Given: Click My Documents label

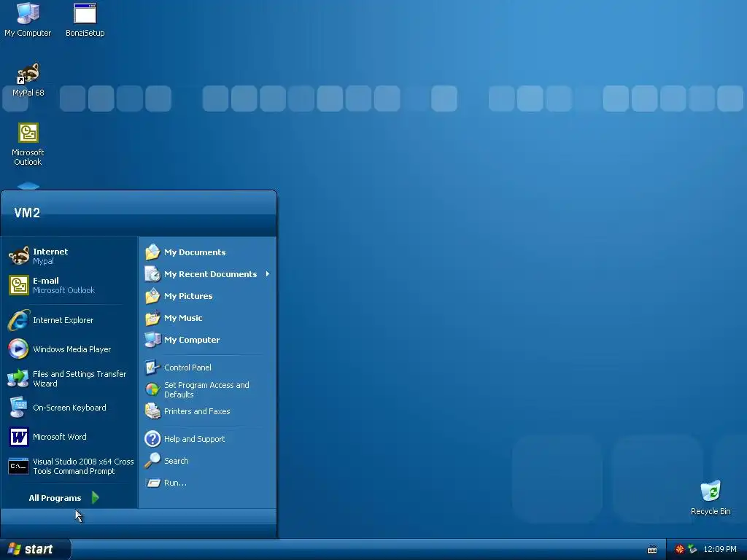Looking at the screenshot, I should tap(195, 252).
